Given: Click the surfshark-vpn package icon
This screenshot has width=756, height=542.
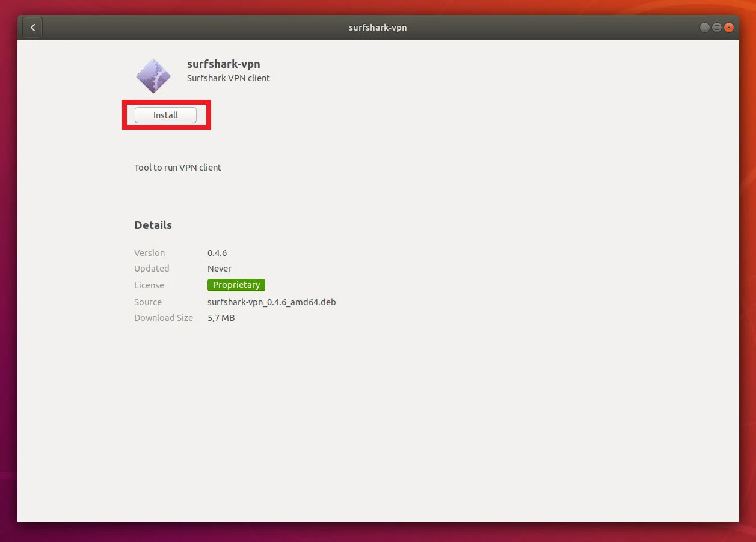Looking at the screenshot, I should (x=153, y=76).
